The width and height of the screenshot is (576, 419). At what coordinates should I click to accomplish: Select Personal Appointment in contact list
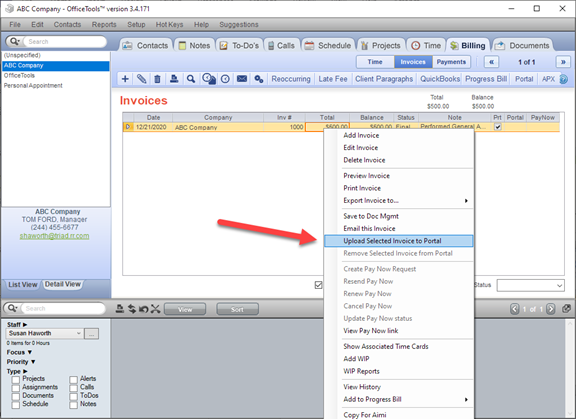(x=55, y=86)
